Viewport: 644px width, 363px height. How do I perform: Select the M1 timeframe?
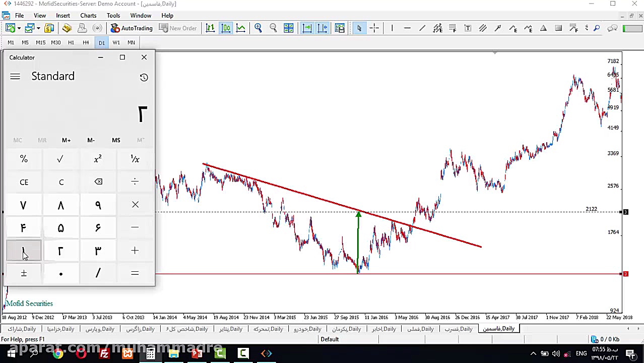click(11, 42)
